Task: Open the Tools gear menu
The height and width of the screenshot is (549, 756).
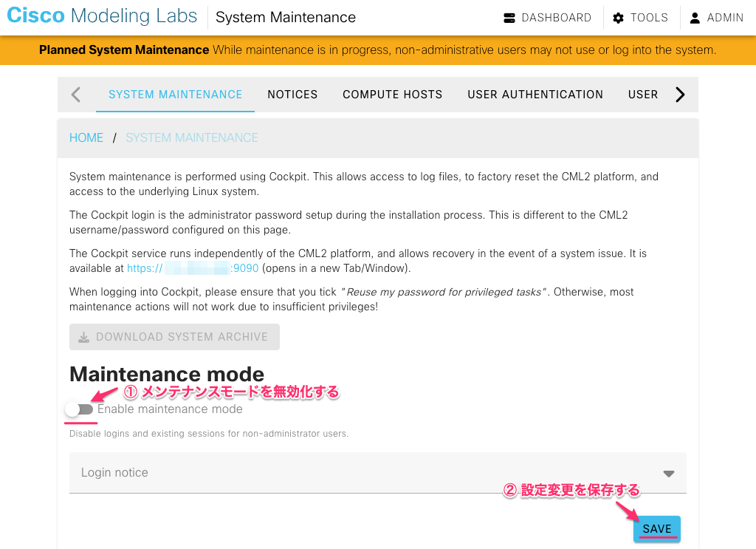Action: click(x=640, y=18)
